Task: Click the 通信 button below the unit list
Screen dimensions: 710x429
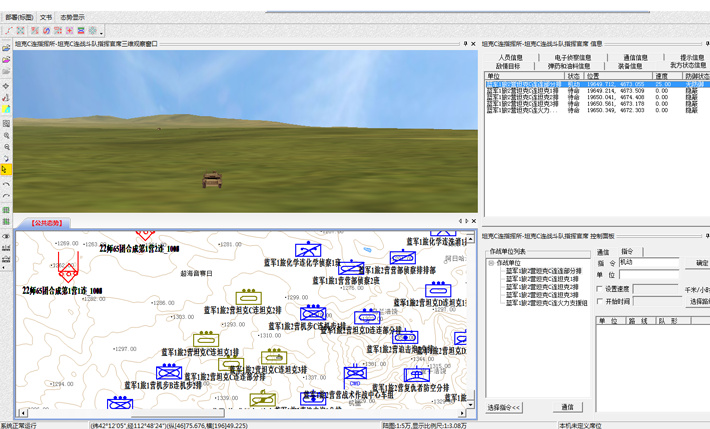Action: pyautogui.click(x=567, y=407)
